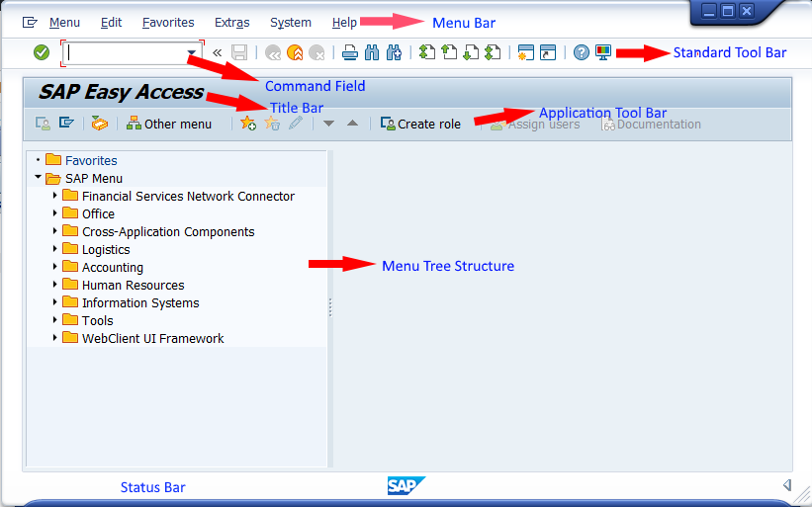Click the SAP Business Workplace icon
Viewport: 812px width, 507px height.
[100, 124]
